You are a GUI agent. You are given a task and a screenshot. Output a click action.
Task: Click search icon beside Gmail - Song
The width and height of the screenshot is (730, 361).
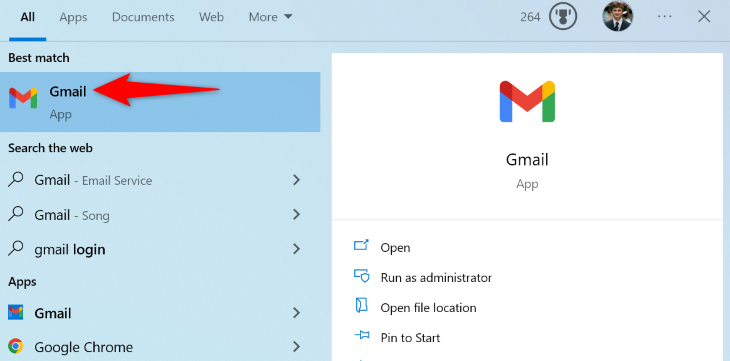click(16, 214)
